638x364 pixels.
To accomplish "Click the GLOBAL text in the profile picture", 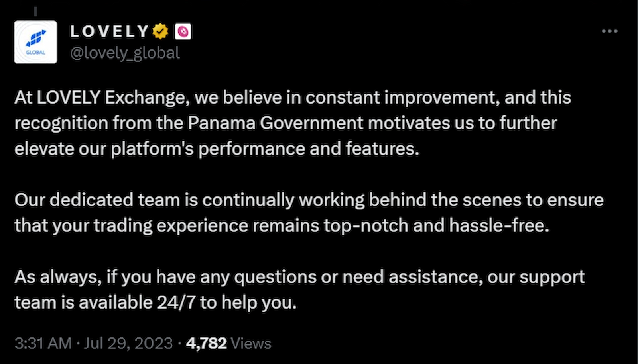I will pos(35,51).
